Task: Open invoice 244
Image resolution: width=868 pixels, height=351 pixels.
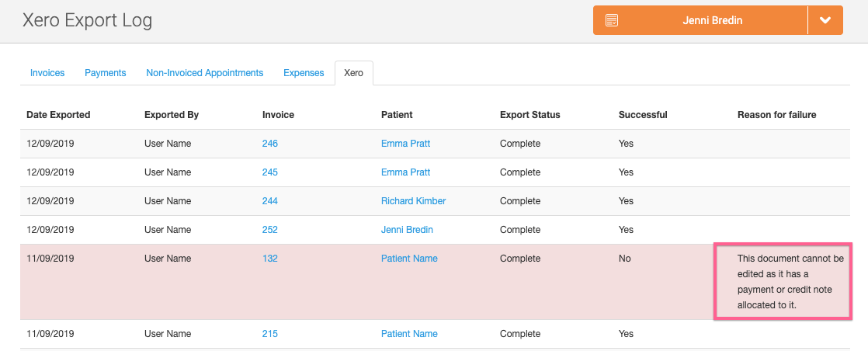Action: click(x=270, y=201)
